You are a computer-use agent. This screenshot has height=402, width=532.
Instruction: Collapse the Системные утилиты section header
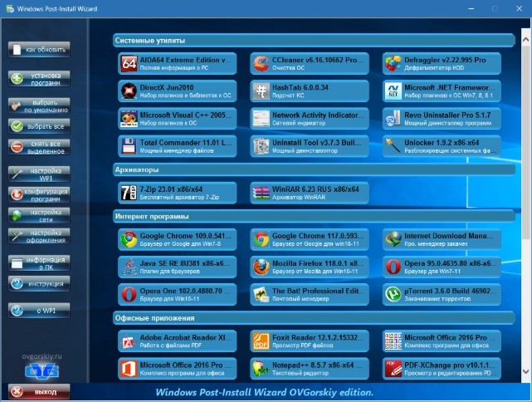[x=314, y=40]
